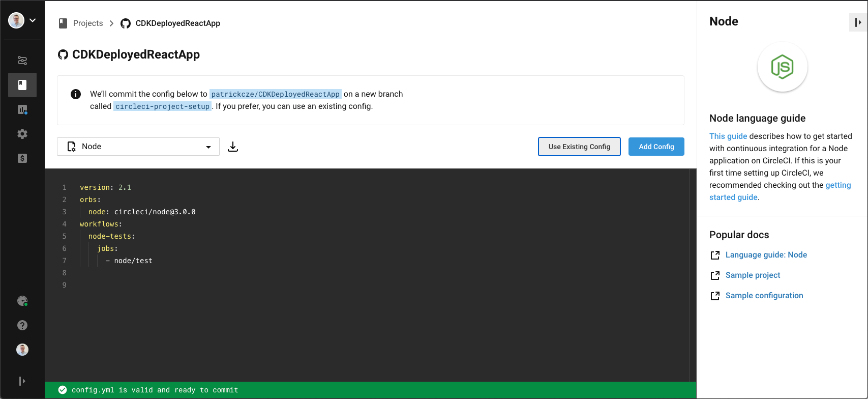Open the Node config template dropdown
Image resolution: width=868 pixels, height=399 pixels.
(x=138, y=147)
